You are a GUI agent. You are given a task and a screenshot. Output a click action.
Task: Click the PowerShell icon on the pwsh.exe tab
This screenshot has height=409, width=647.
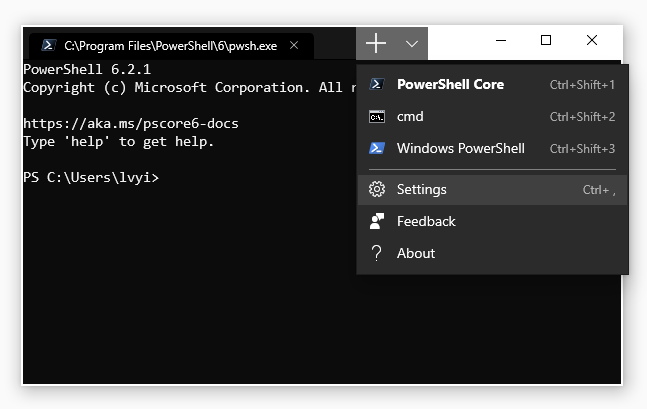[x=46, y=46]
